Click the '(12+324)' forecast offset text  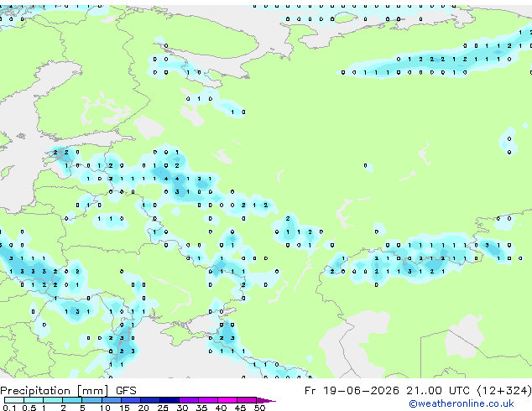504,391
